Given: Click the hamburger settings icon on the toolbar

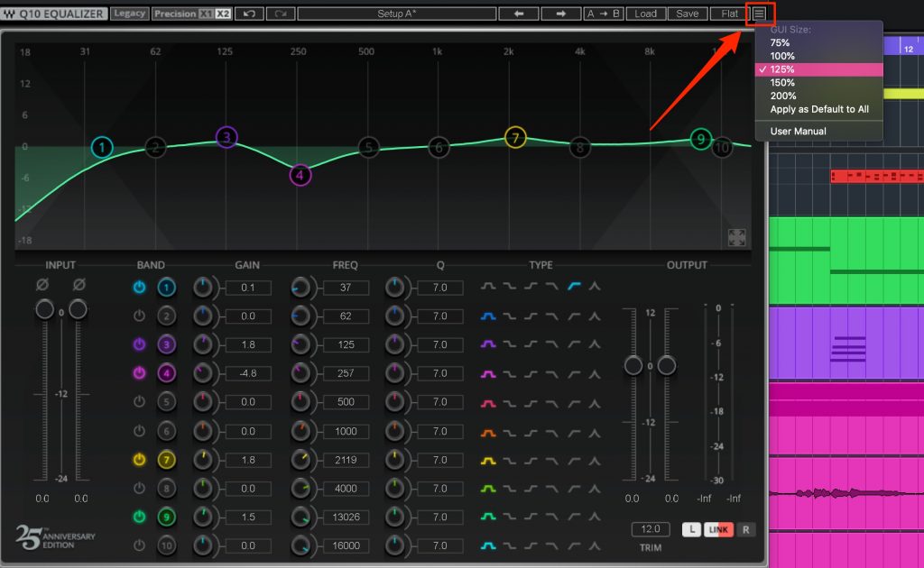Looking at the screenshot, I should 758,13.
